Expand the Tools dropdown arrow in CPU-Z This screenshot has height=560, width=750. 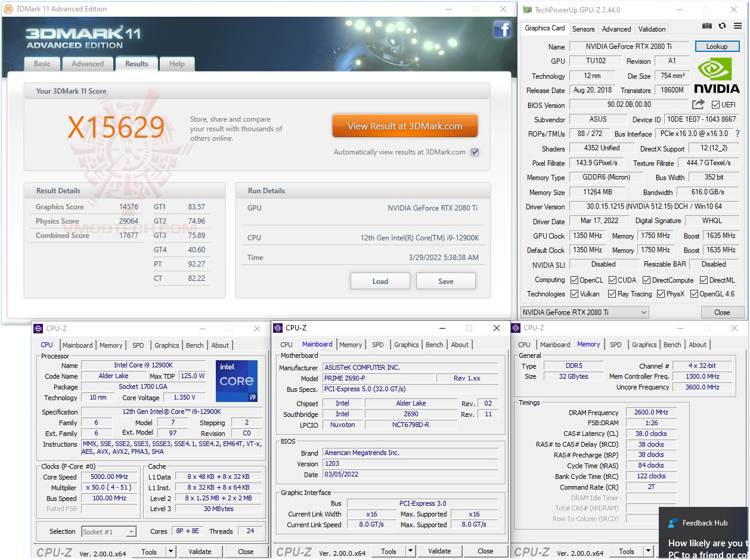[x=171, y=551]
